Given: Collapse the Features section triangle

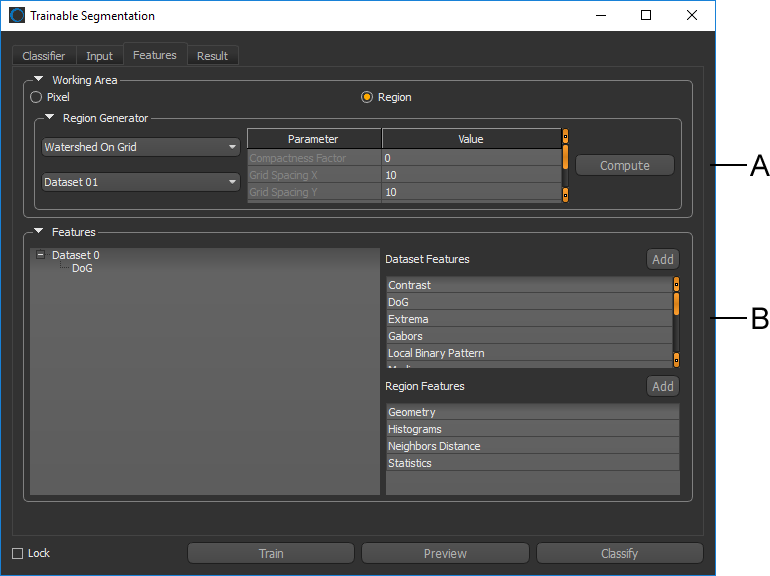Looking at the screenshot, I should coord(39,232).
